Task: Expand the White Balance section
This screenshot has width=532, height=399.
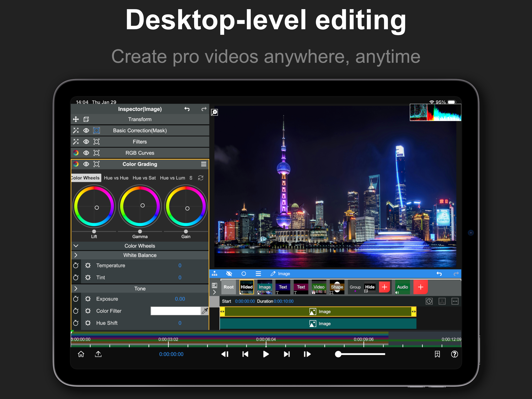Action: 76,255
